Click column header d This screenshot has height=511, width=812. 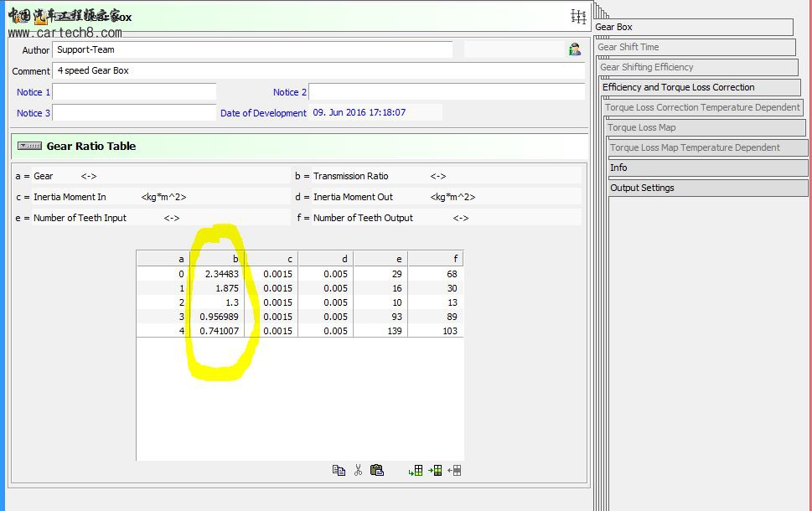[x=326, y=259]
